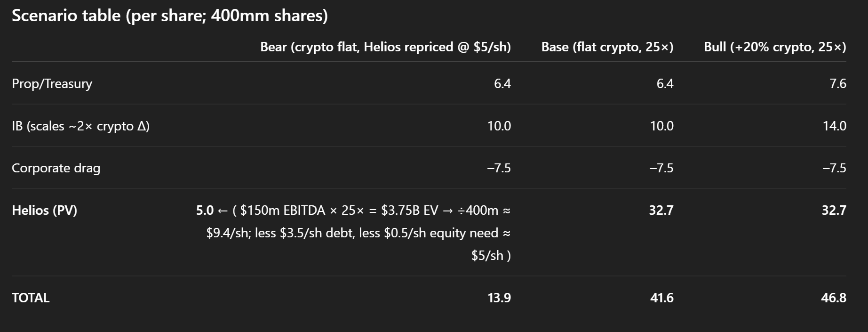Click Bull Helios value 32.7
Image resolution: width=868 pixels, height=332 pixels.
834,211
